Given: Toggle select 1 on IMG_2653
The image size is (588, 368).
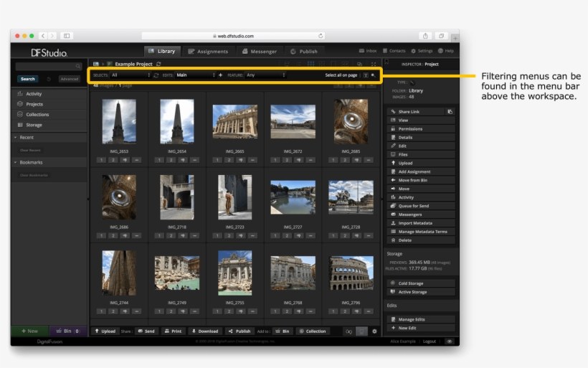Looking at the screenshot, I should [101, 160].
